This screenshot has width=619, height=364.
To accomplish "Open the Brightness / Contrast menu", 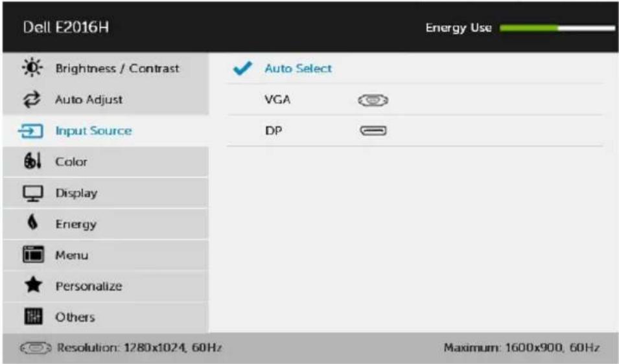I will (106, 68).
